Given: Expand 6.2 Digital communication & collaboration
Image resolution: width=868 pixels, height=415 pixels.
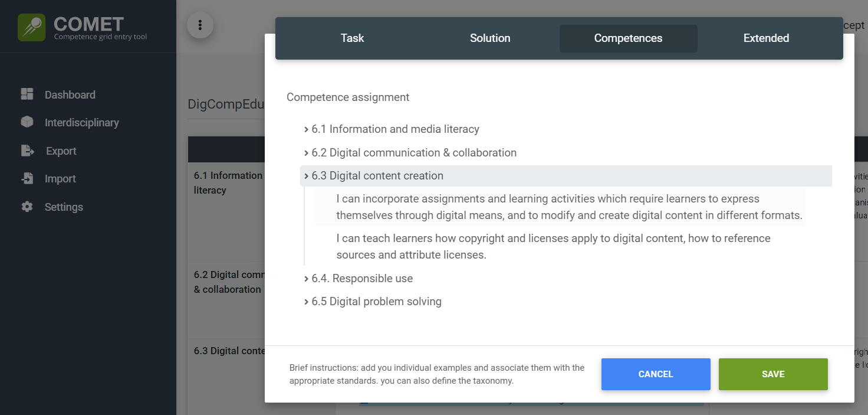Looking at the screenshot, I should (x=413, y=152).
